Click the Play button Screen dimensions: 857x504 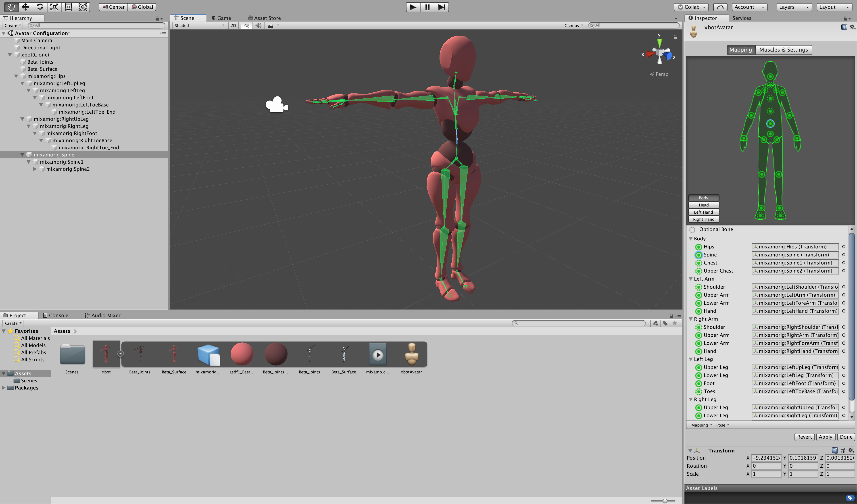pyautogui.click(x=413, y=7)
